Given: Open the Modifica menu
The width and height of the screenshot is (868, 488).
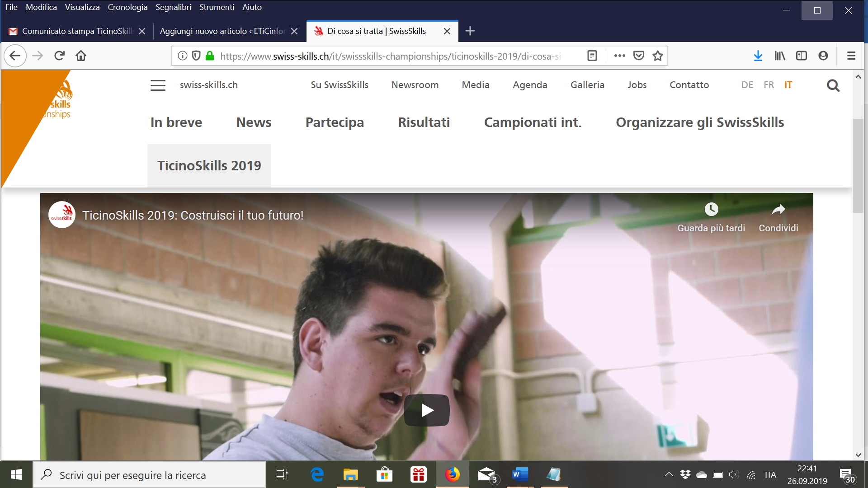Looking at the screenshot, I should 41,7.
